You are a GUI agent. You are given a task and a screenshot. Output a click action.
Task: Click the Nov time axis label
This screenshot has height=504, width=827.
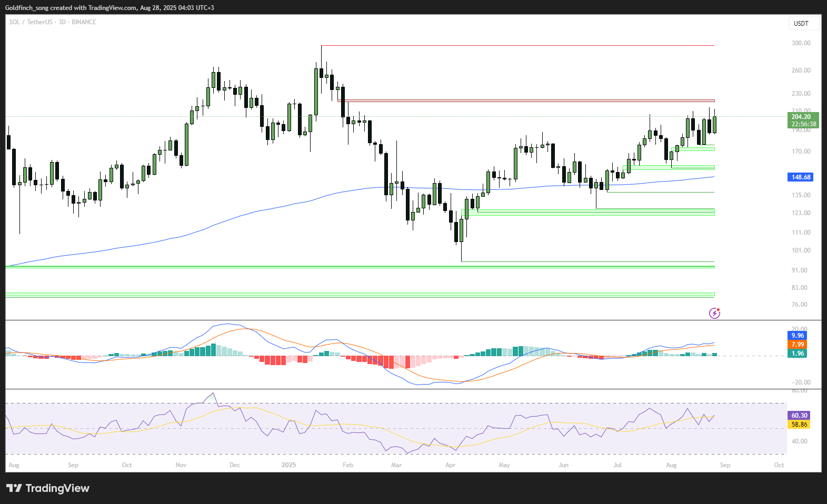click(x=181, y=465)
